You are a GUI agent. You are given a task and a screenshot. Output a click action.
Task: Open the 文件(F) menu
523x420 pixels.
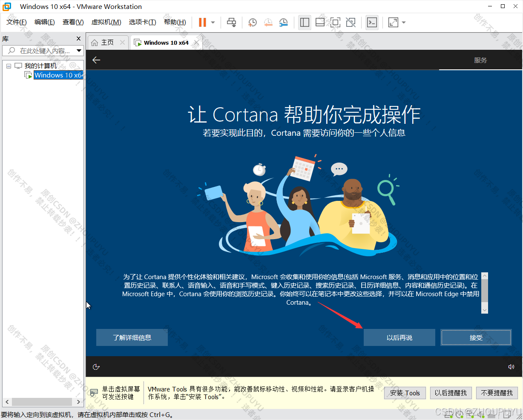[17, 22]
